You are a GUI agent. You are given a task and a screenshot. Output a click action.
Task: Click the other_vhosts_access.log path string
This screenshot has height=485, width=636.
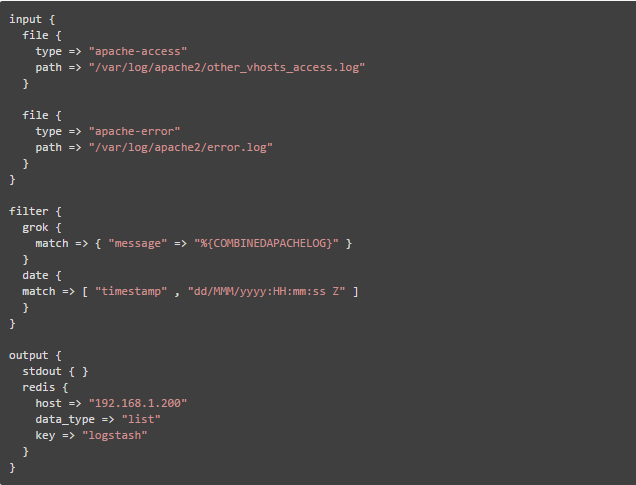coord(227,67)
